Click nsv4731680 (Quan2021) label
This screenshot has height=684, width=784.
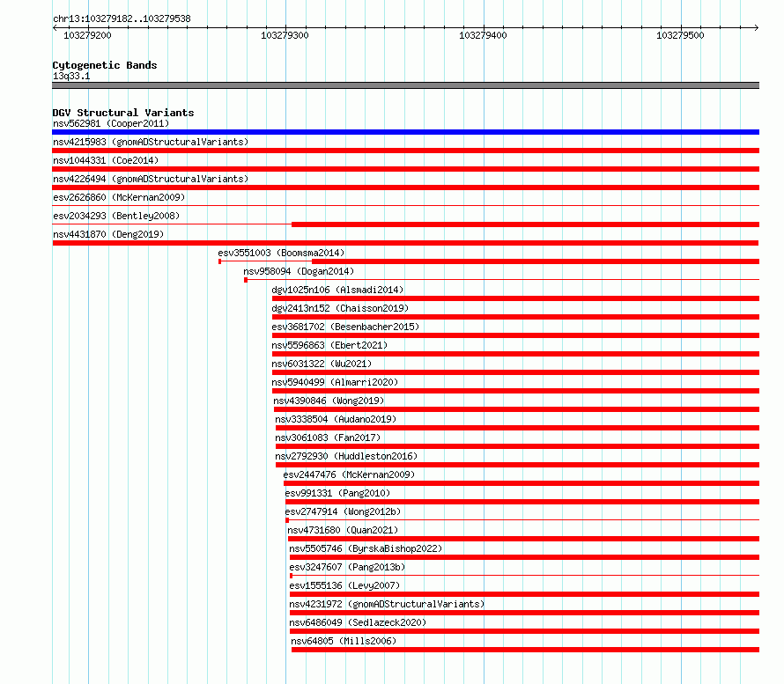click(343, 530)
